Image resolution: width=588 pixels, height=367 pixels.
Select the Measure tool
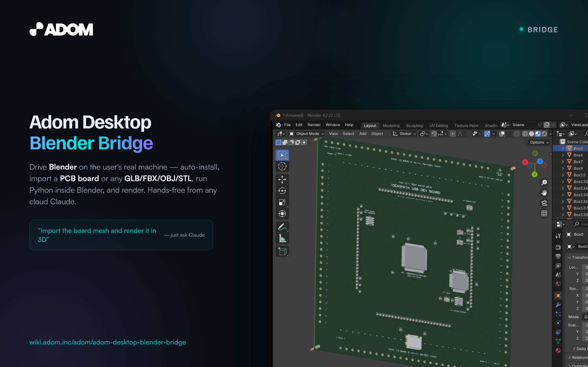[x=282, y=238]
